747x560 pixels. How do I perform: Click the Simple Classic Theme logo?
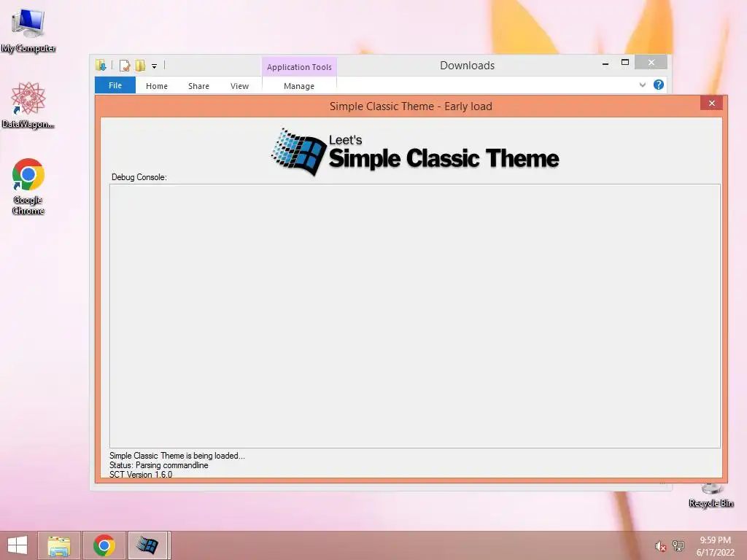415,152
